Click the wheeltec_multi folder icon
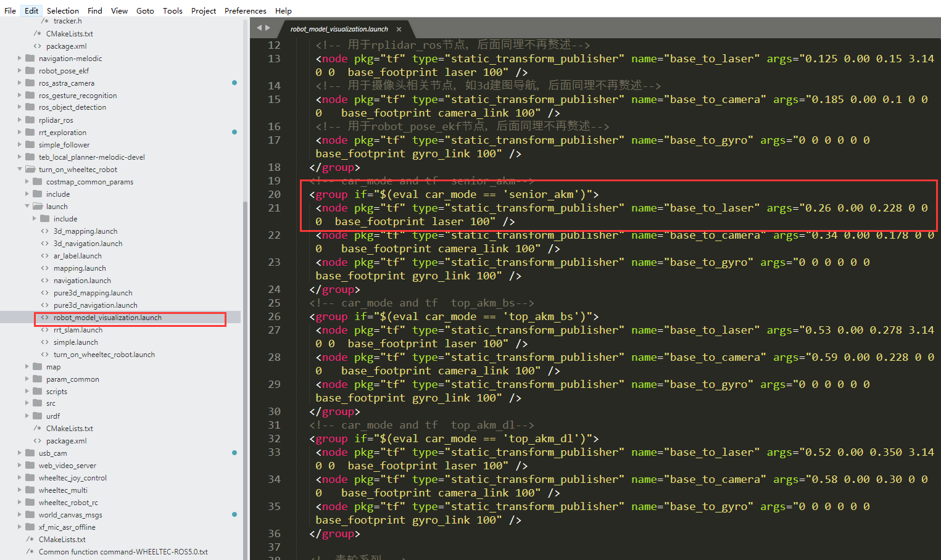 coord(30,490)
